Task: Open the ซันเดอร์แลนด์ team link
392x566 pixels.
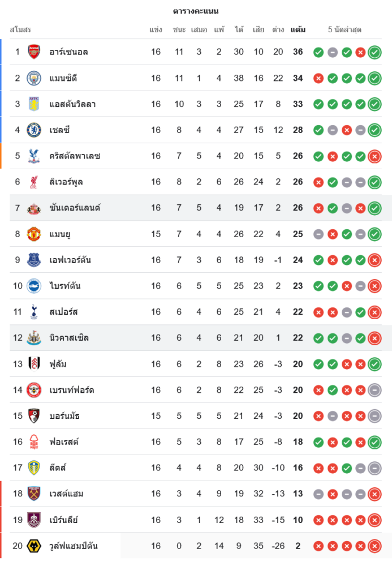Action: [x=75, y=208]
